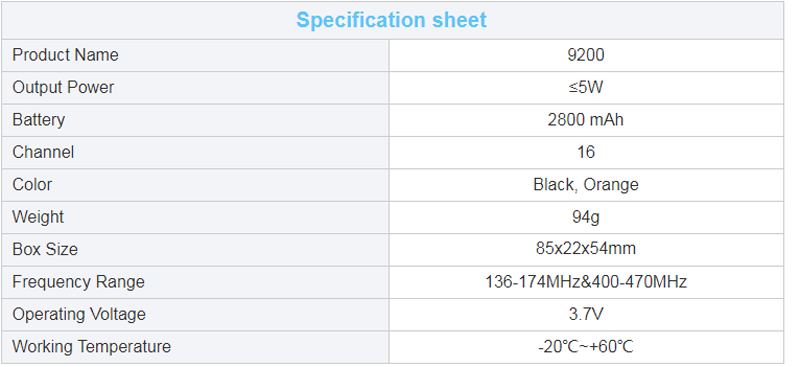The image size is (800, 367).
Task: Click the Specification sheet heading
Action: (x=391, y=20)
